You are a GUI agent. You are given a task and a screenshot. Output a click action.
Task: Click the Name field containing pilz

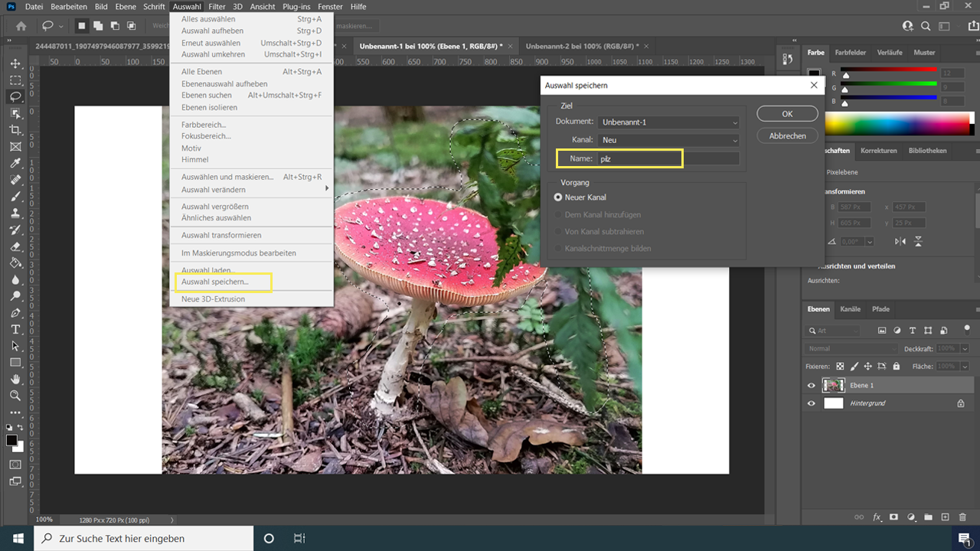(x=639, y=158)
